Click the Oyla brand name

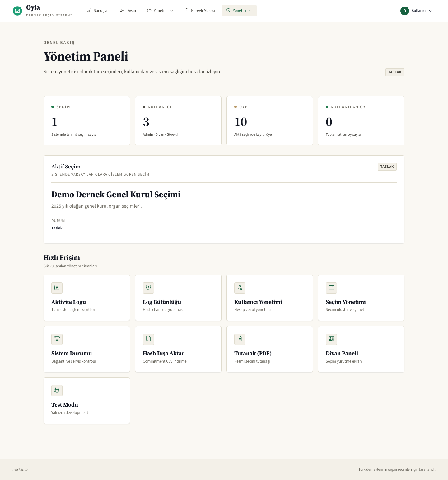(33, 7)
